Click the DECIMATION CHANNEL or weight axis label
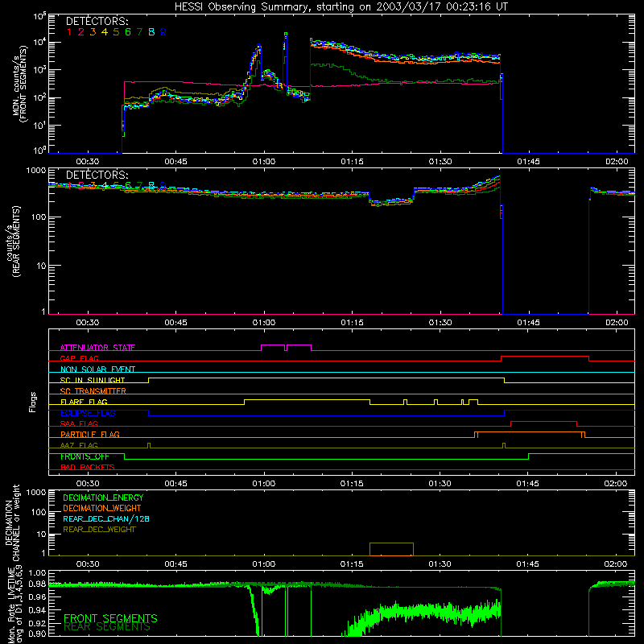The height and width of the screenshot is (644, 644). tap(12, 522)
